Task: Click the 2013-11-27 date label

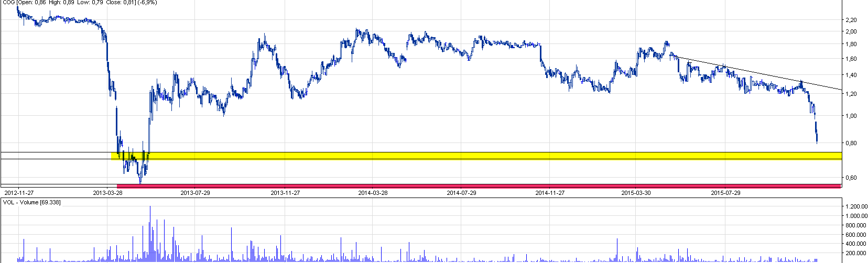Action: (x=285, y=193)
